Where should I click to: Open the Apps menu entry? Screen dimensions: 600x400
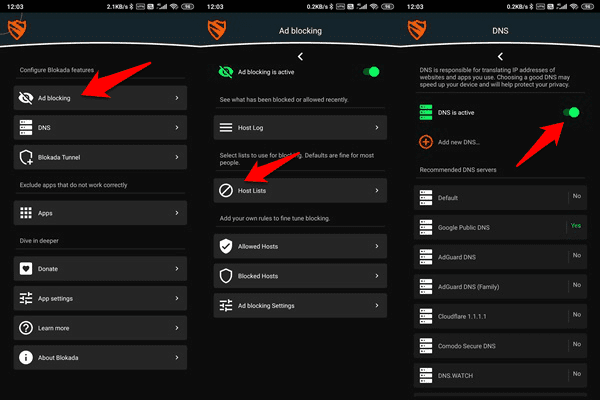[x=100, y=213]
